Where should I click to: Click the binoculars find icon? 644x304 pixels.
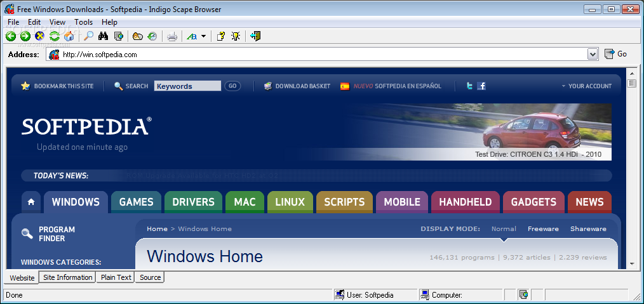coord(103,37)
